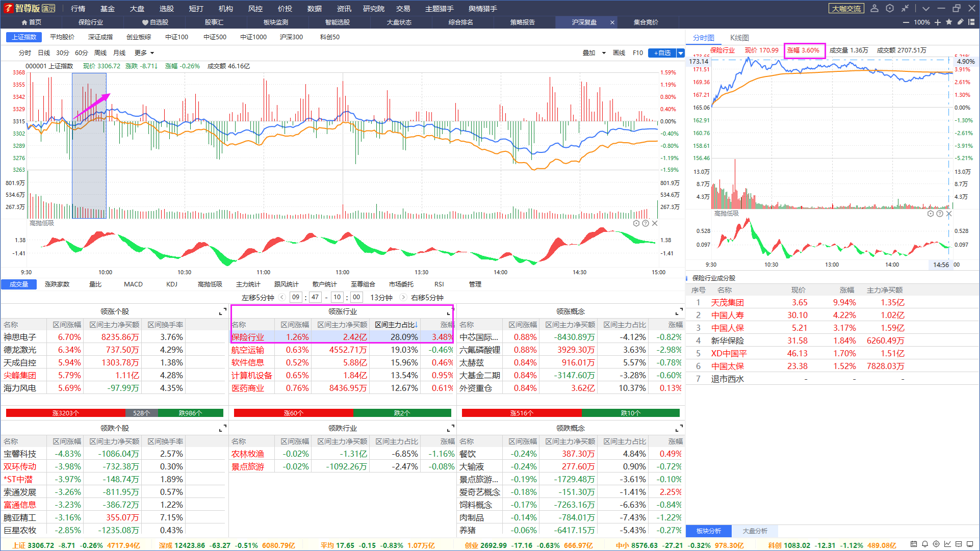Screen dimensions: 980x551
Task: Open help icon of main 高抛低吸 indicator
Action: point(646,223)
